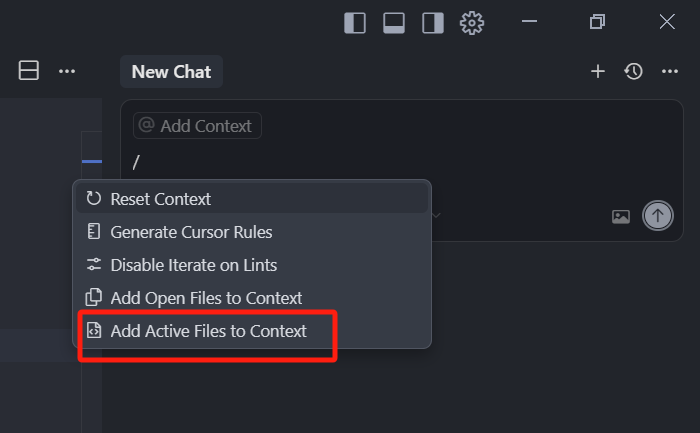This screenshot has width=700, height=433.
Task: Choose Reset Context from the slash menu
Action: coord(252,199)
